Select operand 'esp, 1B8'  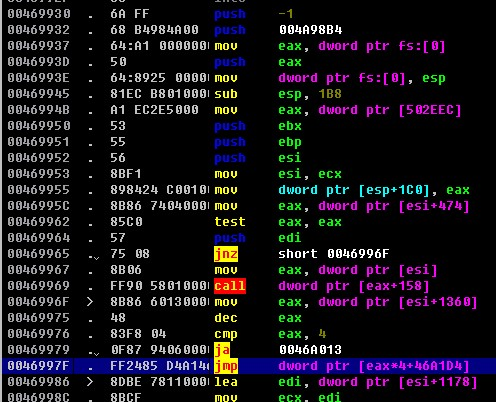pos(310,95)
